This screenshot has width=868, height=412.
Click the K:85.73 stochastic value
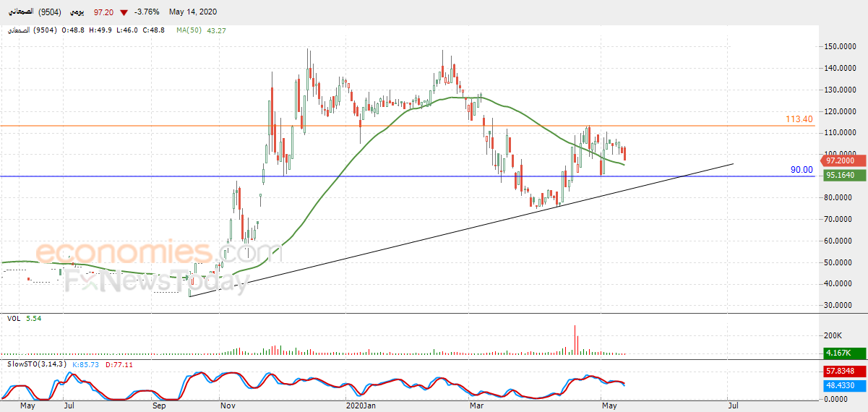pyautogui.click(x=85, y=366)
